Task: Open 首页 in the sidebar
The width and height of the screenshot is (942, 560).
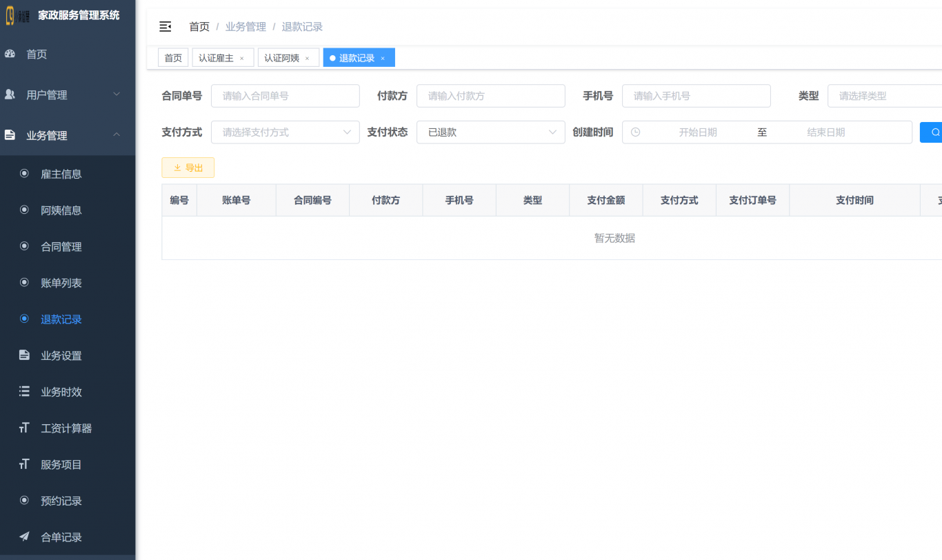Action: click(x=68, y=54)
